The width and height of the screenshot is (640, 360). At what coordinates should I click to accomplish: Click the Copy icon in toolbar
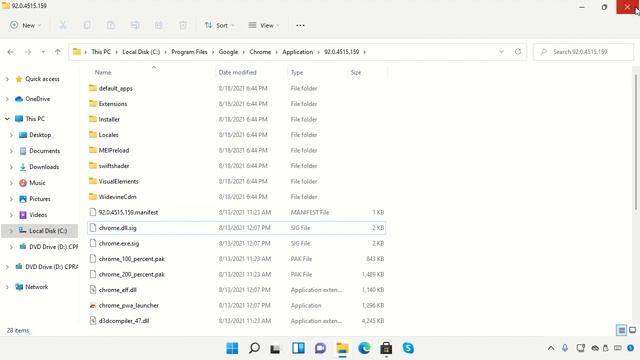pos(87,25)
